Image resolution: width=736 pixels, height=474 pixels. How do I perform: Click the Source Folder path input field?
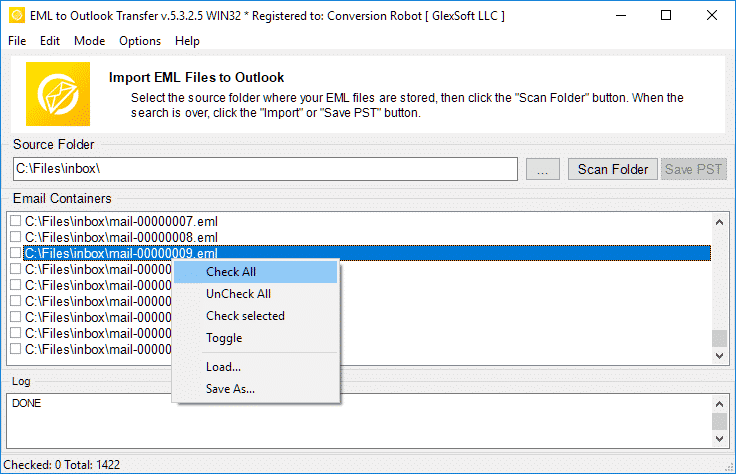[265, 169]
